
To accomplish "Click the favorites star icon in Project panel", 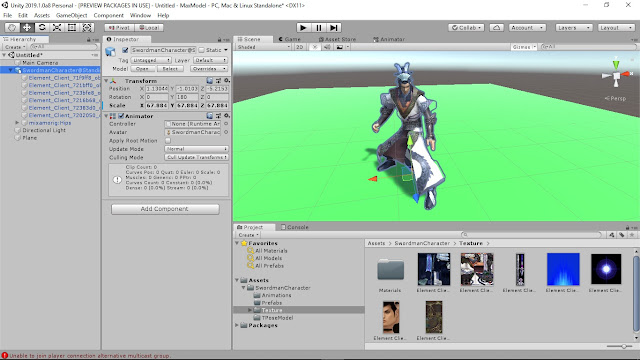I will coord(632,235).
